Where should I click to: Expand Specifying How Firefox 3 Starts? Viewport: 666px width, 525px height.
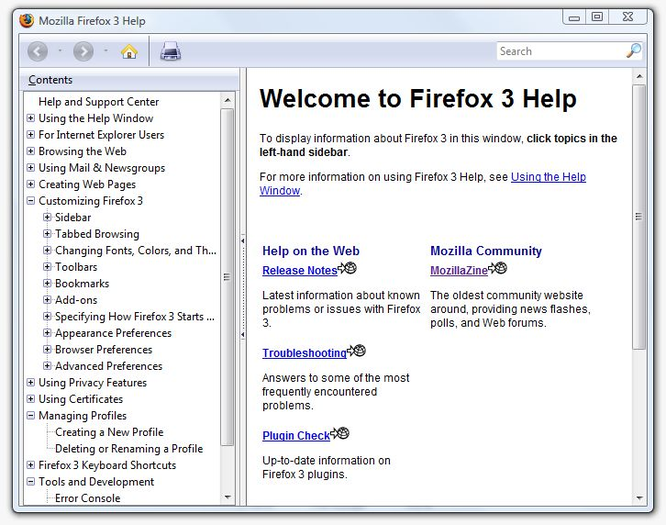[47, 316]
